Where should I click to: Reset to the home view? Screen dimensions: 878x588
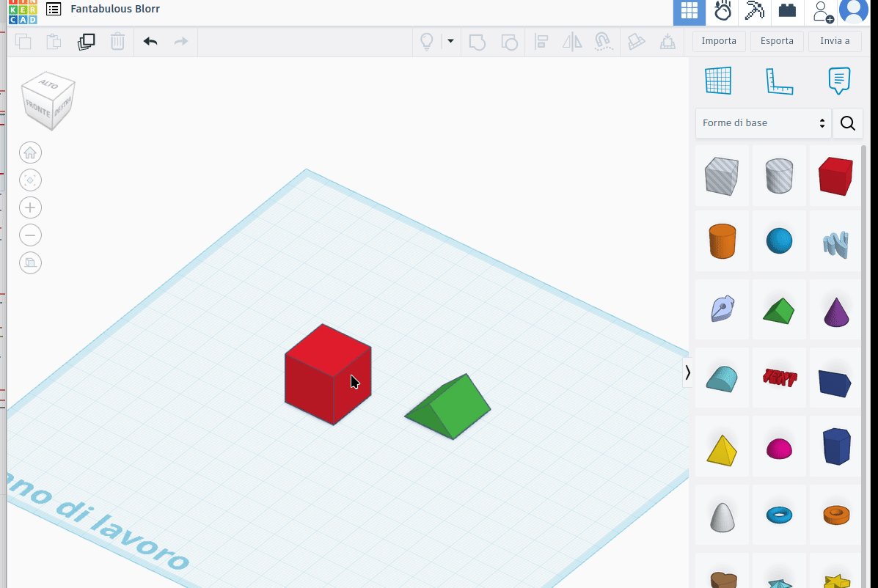(x=30, y=152)
